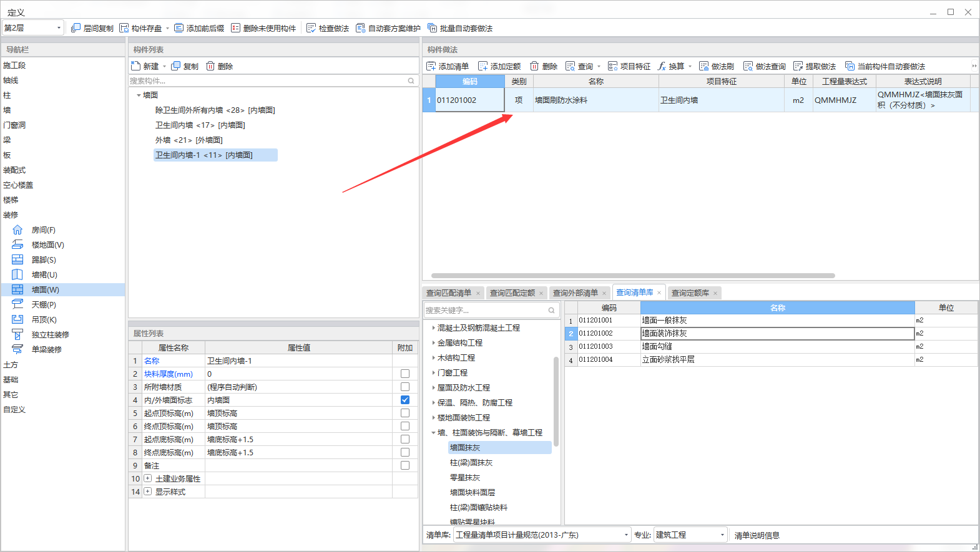
Task: Switch to 查询外部清单 tab
Action: pyautogui.click(x=576, y=293)
